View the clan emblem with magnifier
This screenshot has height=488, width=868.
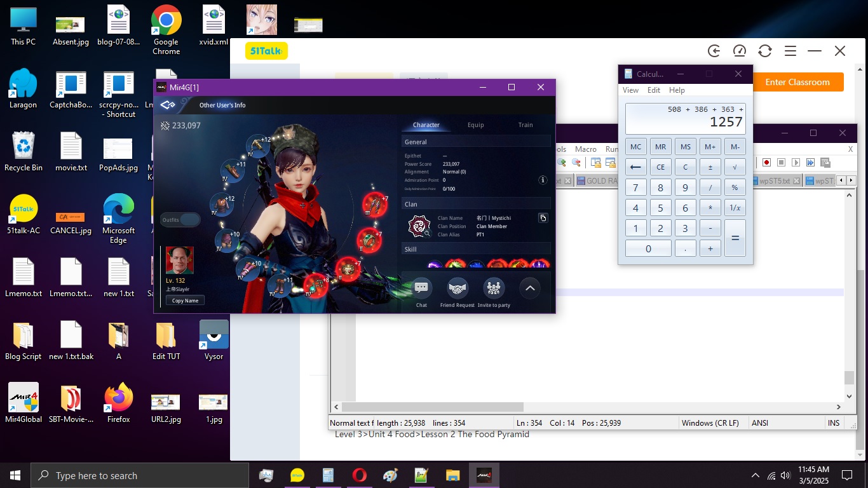coord(419,226)
